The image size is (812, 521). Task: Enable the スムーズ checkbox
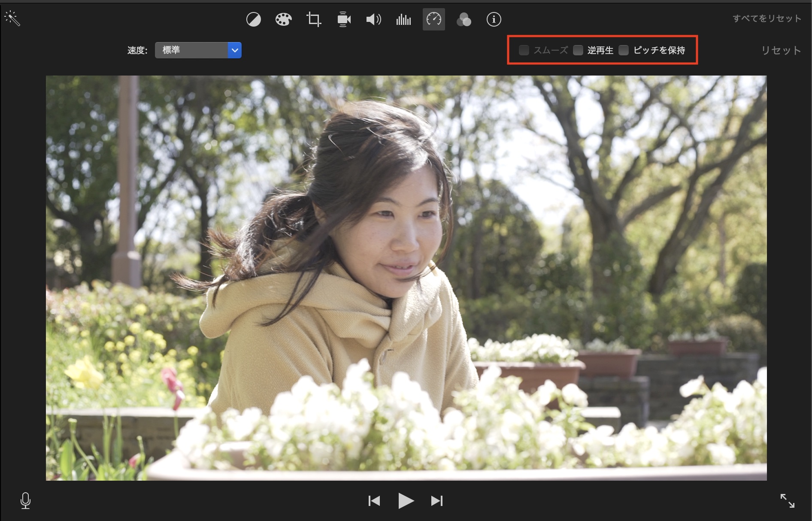pos(524,50)
